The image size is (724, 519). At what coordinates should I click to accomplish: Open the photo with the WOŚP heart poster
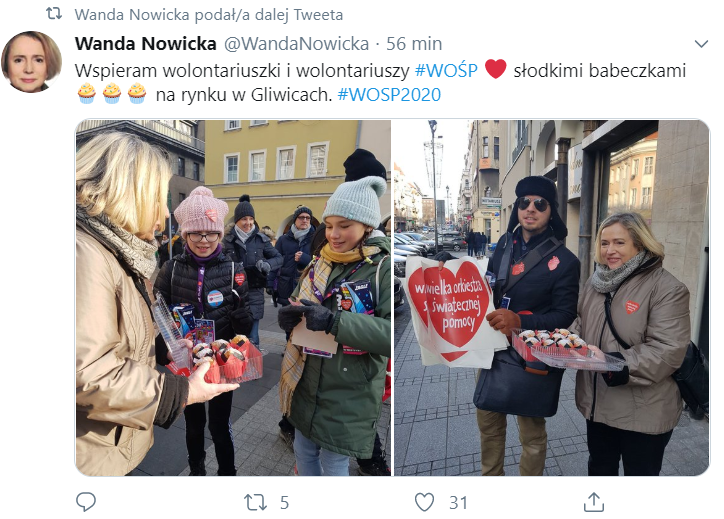click(x=551, y=298)
